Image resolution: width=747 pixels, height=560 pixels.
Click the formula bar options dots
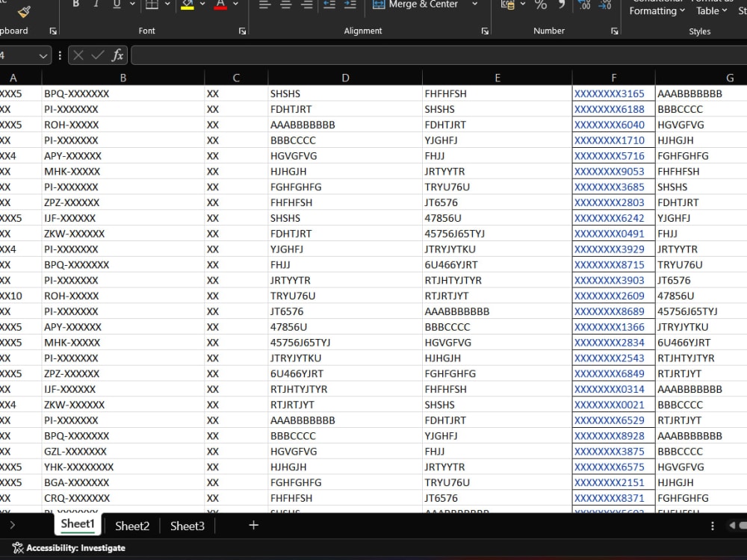tap(60, 56)
